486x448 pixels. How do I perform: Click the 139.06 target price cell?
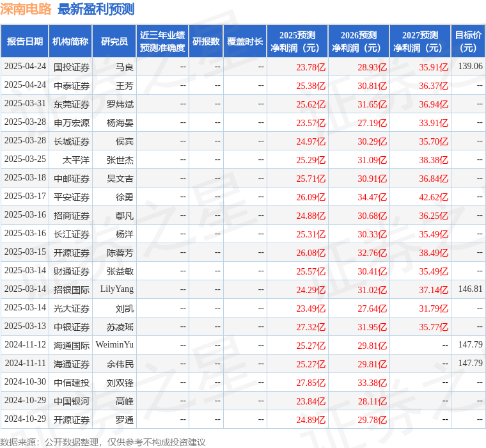coord(470,67)
